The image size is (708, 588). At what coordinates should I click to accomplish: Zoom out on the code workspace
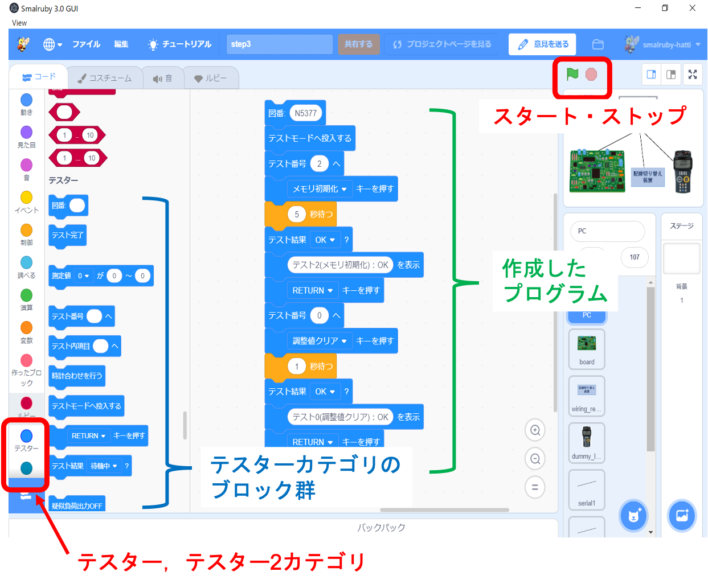[535, 459]
